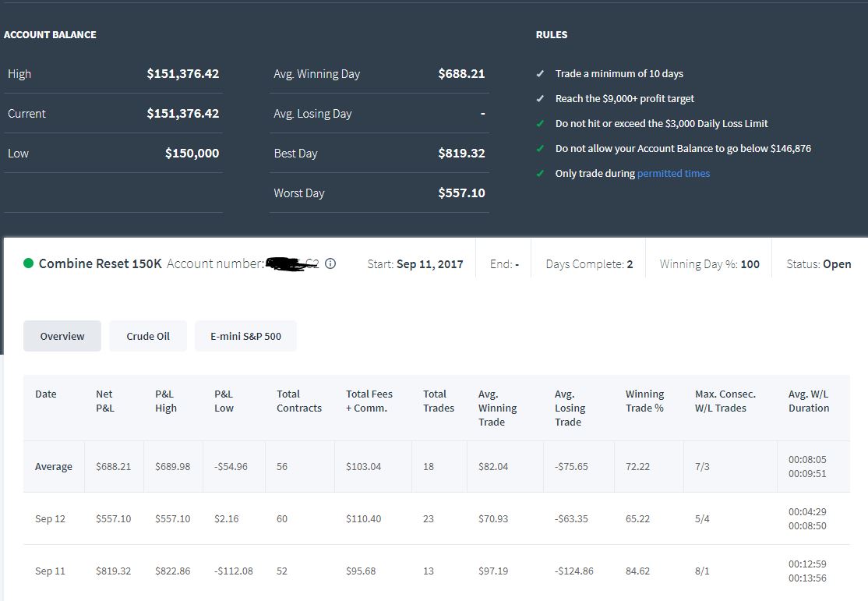The height and width of the screenshot is (601, 868).
Task: Click the Avg. W/L Duration column header
Action: tap(809, 401)
